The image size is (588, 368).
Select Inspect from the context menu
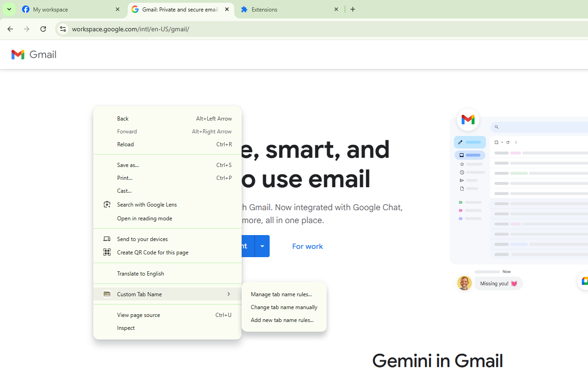(126, 328)
